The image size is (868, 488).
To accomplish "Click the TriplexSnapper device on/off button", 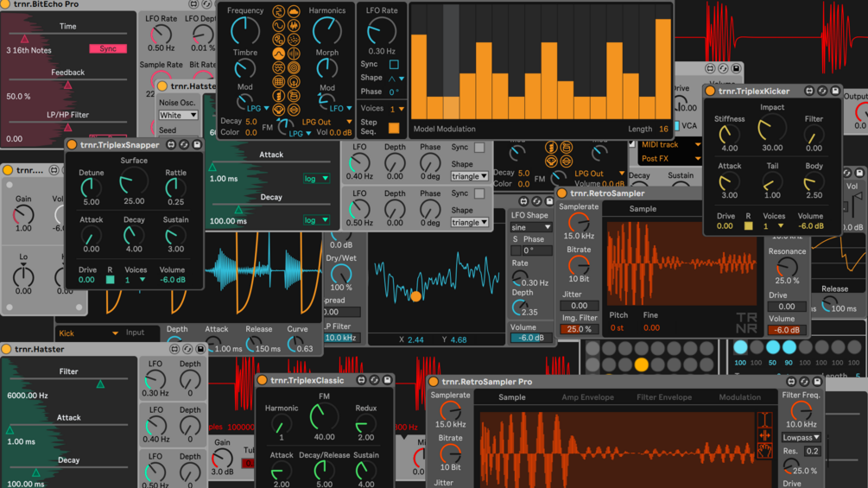I will tap(72, 144).
